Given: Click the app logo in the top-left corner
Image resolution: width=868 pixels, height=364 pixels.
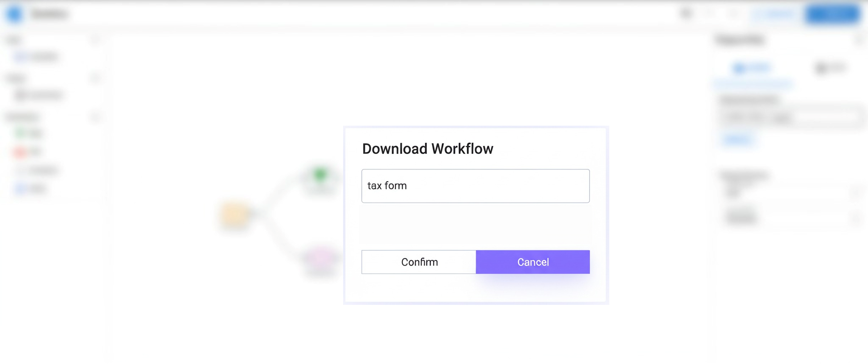Looking at the screenshot, I should (14, 14).
